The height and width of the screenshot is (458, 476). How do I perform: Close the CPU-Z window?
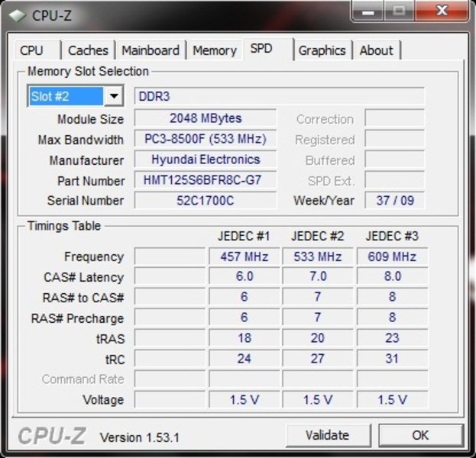tap(442, 11)
